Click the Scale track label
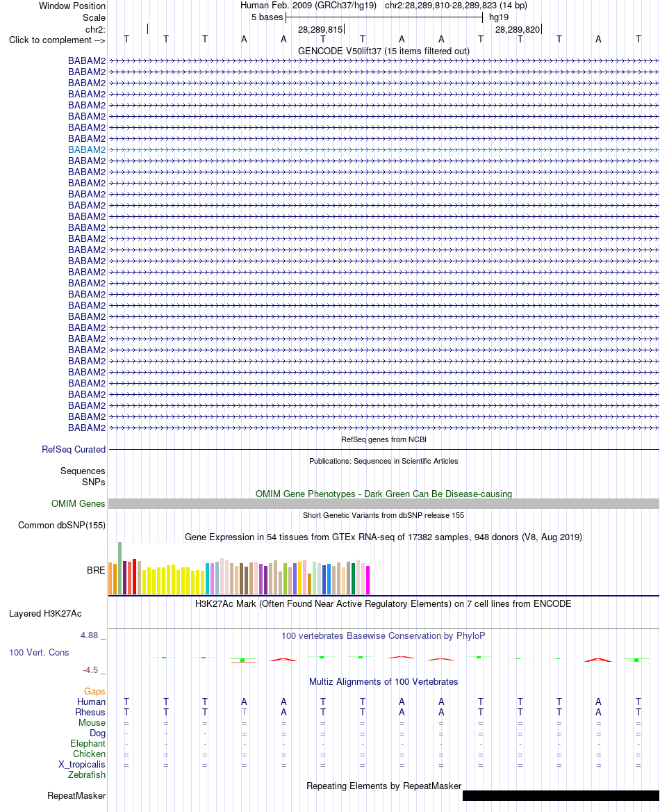The image size is (660, 812). (x=94, y=17)
